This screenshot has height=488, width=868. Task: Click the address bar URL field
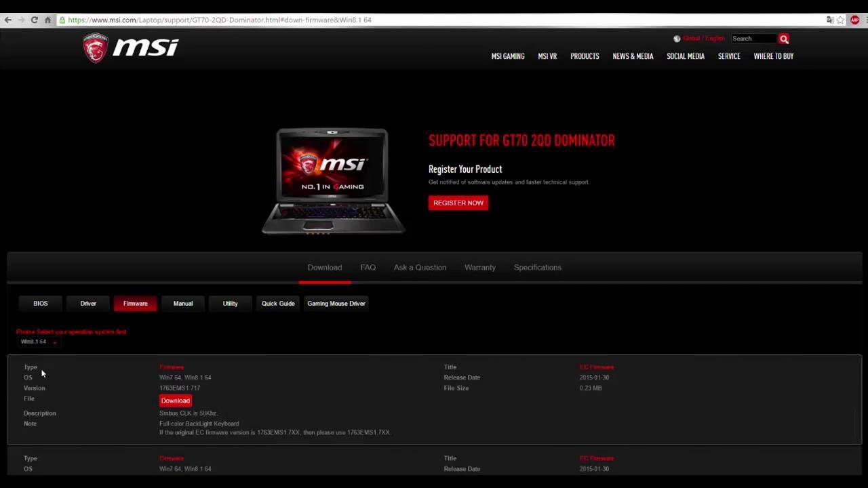441,20
